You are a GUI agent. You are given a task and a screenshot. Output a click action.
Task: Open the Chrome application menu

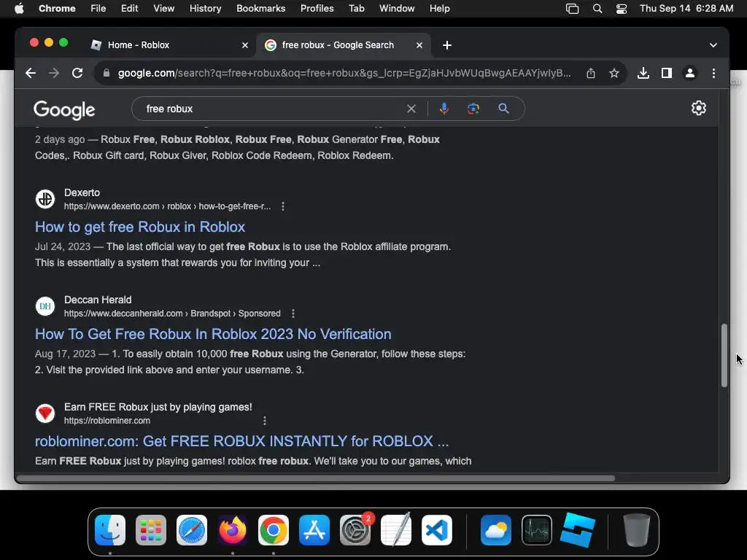(57, 9)
